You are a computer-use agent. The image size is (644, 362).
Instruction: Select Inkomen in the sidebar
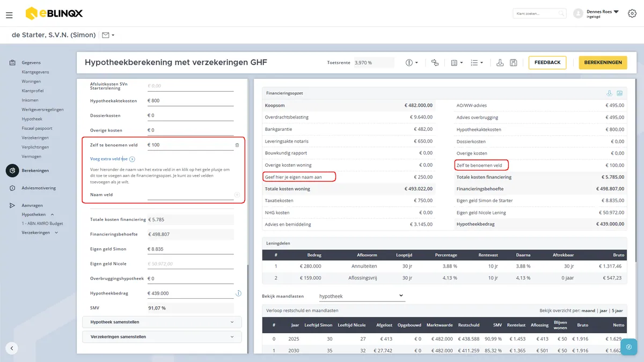click(30, 100)
